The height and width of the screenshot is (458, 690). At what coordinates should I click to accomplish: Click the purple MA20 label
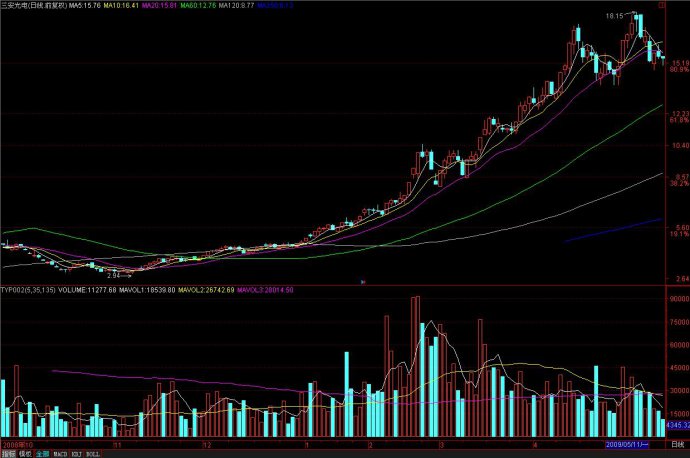coord(159,5)
